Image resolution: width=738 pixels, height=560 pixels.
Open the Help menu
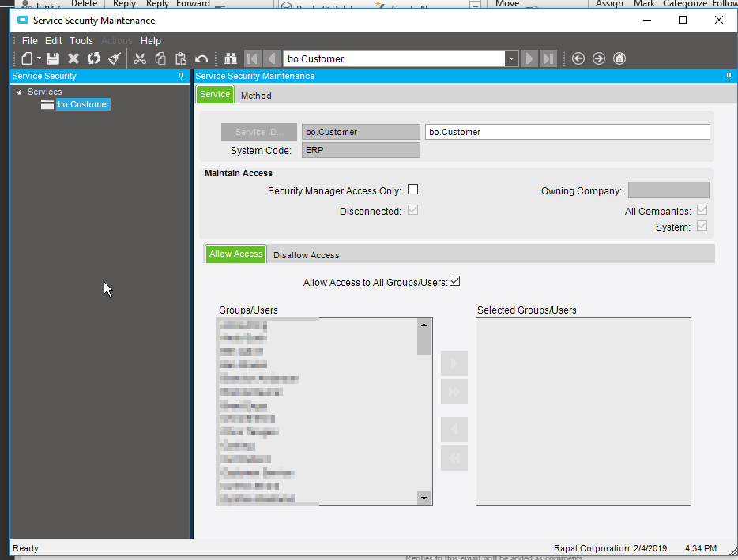[x=151, y=41]
